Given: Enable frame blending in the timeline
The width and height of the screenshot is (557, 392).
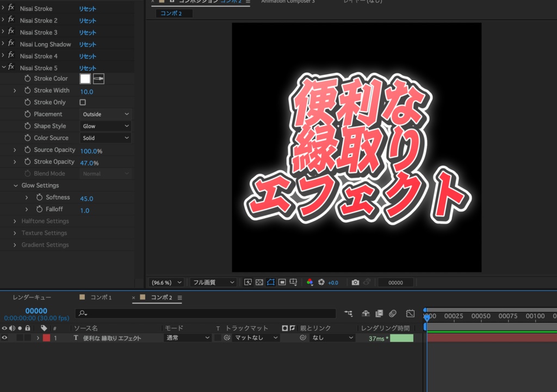Looking at the screenshot, I should 379,313.
